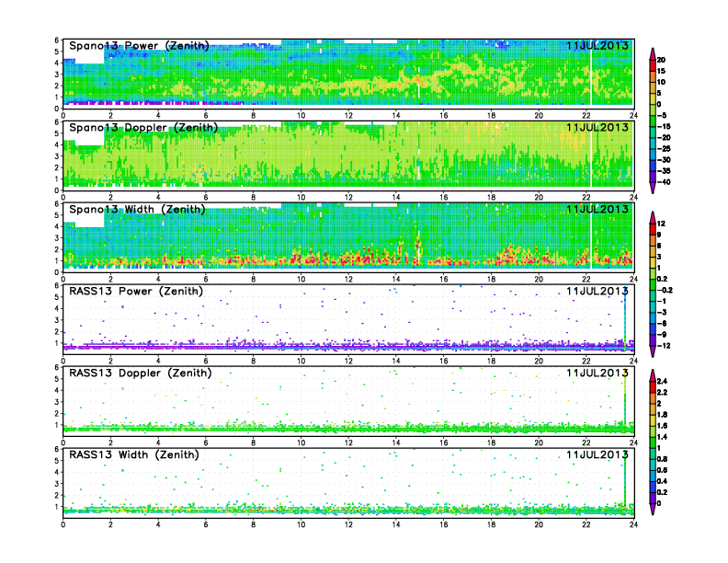Click the 'Spano13 Width (Zenith)' panel title
728x563 pixels.
[x=137, y=210]
